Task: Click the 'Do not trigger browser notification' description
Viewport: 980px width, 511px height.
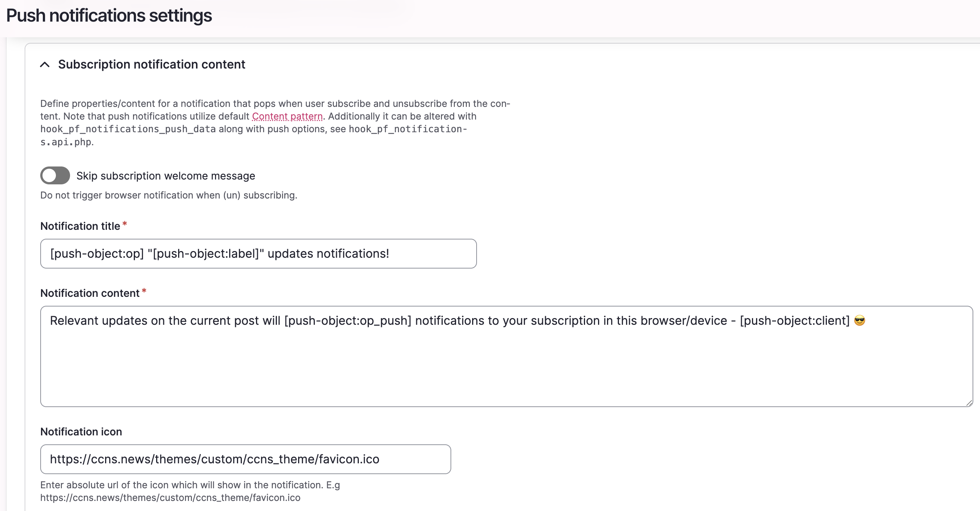Action: 168,195
